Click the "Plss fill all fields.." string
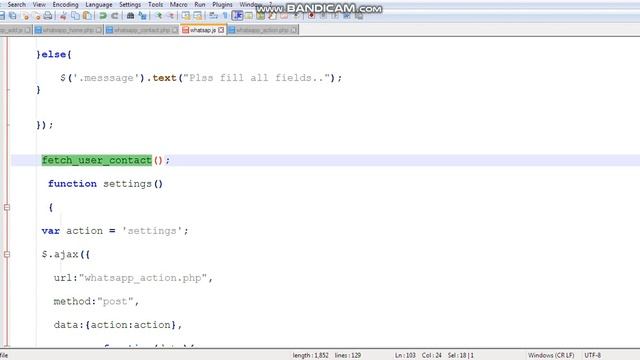The width and height of the screenshot is (640, 360). [x=256, y=78]
